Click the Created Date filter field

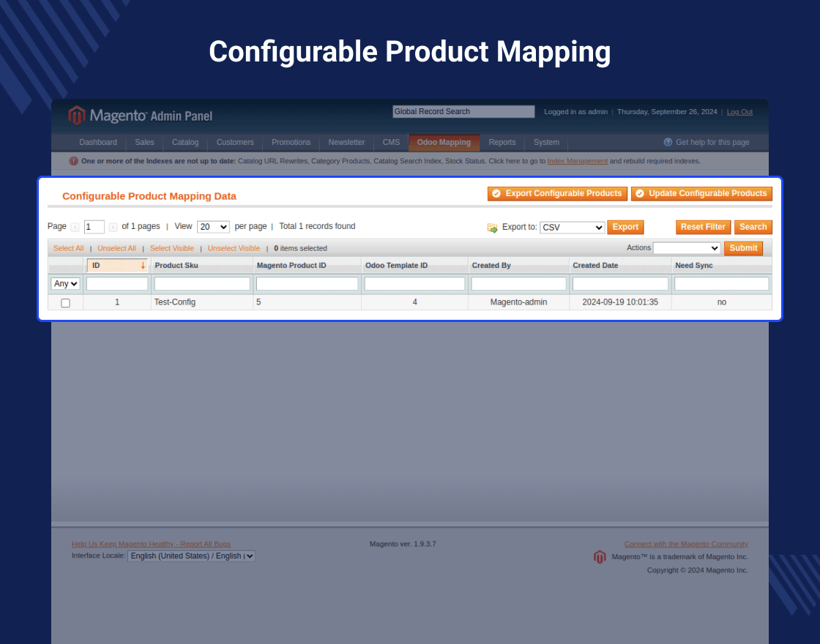pyautogui.click(x=620, y=283)
